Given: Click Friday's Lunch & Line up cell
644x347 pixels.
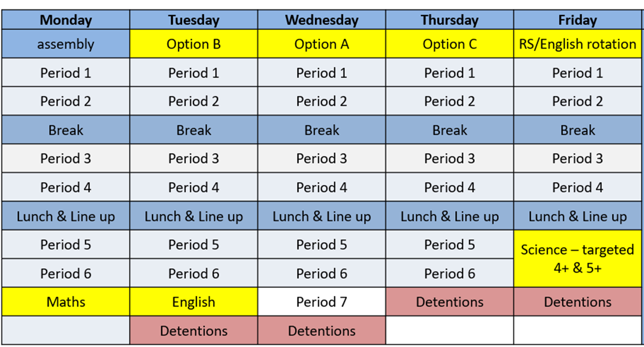Looking at the screenshot, I should click(577, 216).
